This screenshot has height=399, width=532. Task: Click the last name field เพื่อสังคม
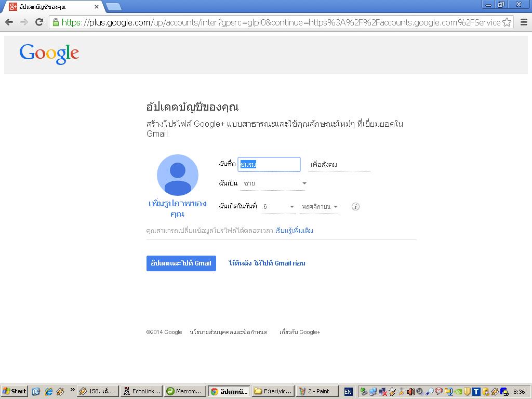click(x=339, y=165)
